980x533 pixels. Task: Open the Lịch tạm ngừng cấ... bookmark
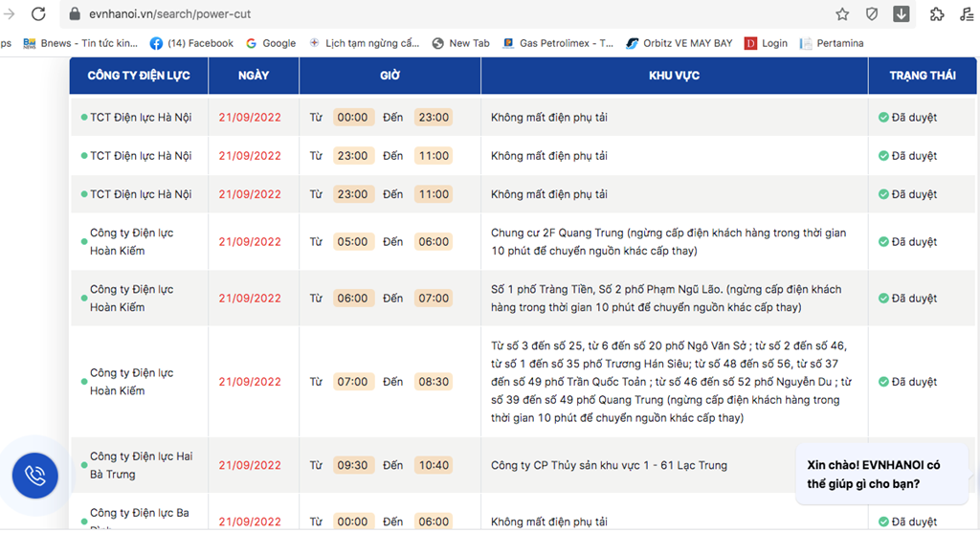[x=365, y=43]
